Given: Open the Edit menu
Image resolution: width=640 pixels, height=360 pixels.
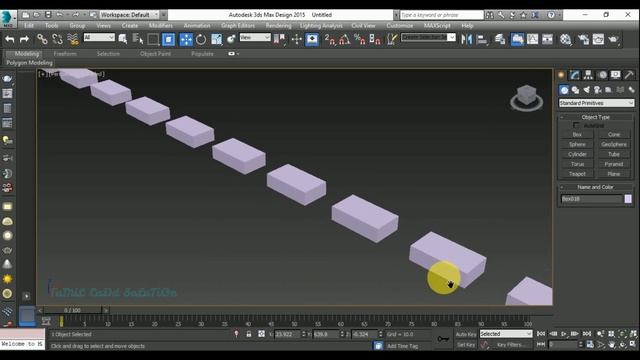Looking at the screenshot, I should (x=29, y=25).
